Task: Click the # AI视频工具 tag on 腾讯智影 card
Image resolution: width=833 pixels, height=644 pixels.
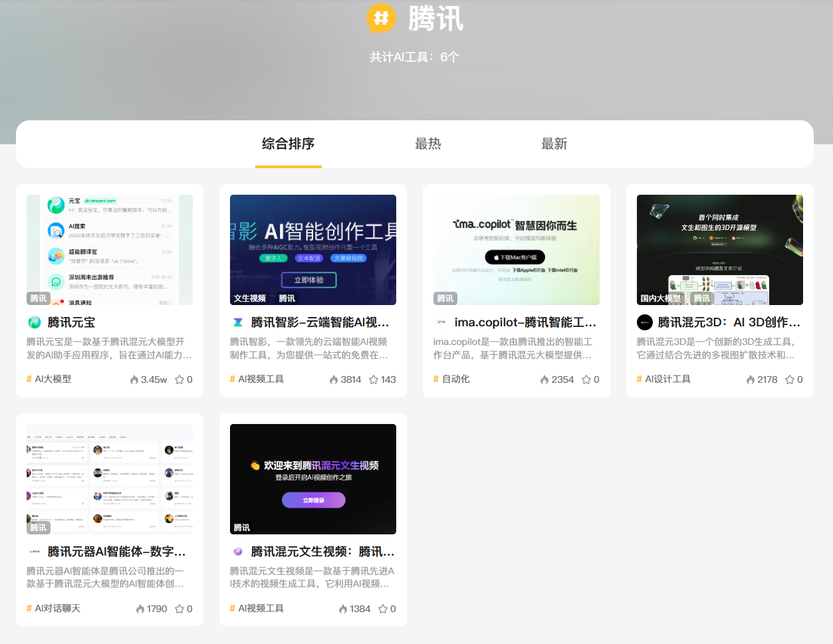Action: (257, 379)
